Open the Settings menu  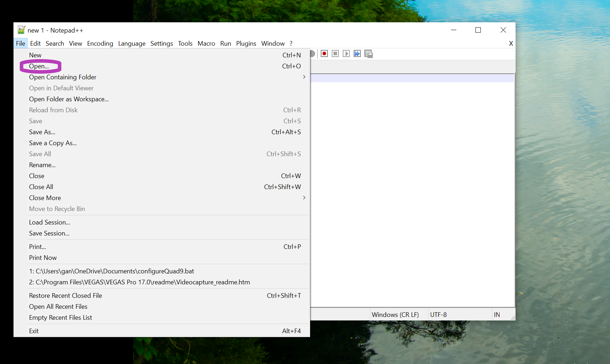tap(162, 43)
